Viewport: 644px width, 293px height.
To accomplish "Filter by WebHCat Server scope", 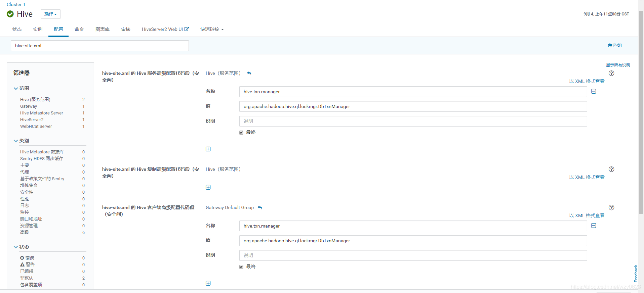I will [36, 126].
